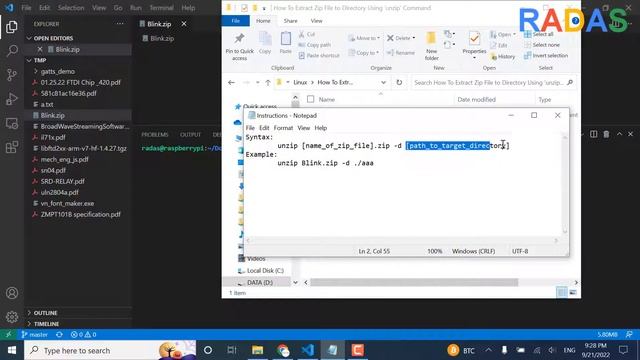Screen dimensions: 640x360
Task: Close the Blink.zip editor tab
Action: (184, 24)
